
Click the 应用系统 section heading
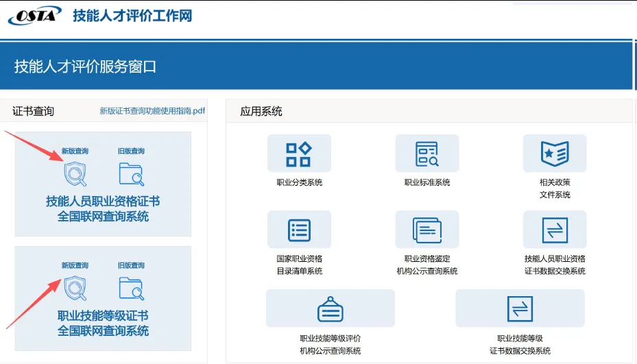click(261, 111)
